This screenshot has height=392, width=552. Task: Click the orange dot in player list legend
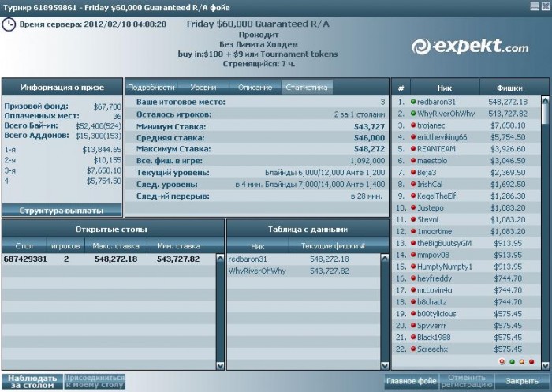point(522,362)
